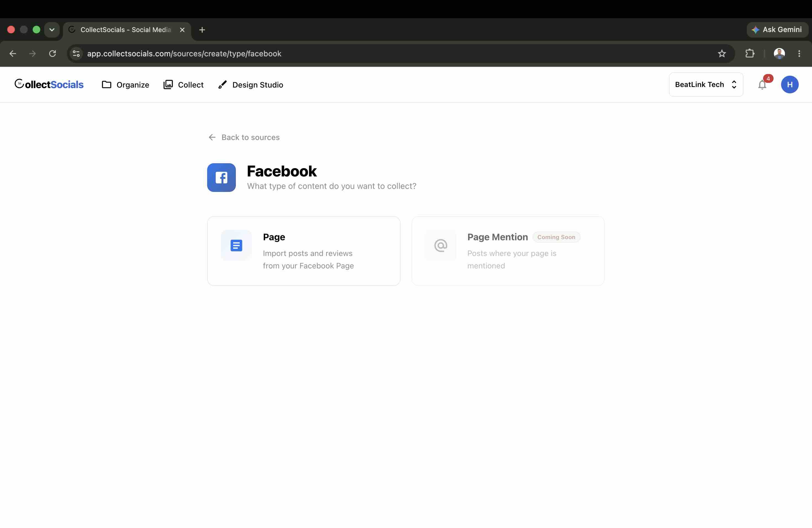Screen dimensions: 812x528
Task: Open Chrome profile avatar
Action: point(779,54)
